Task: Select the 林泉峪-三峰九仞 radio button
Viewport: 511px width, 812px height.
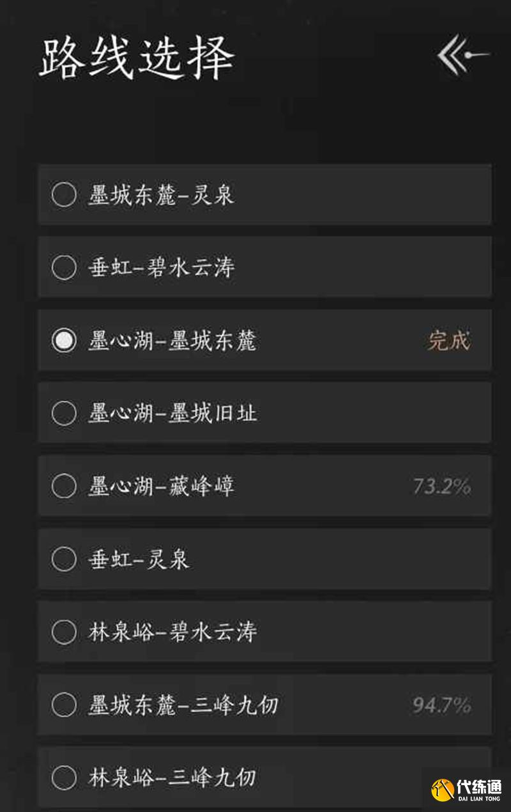Action: [x=64, y=778]
